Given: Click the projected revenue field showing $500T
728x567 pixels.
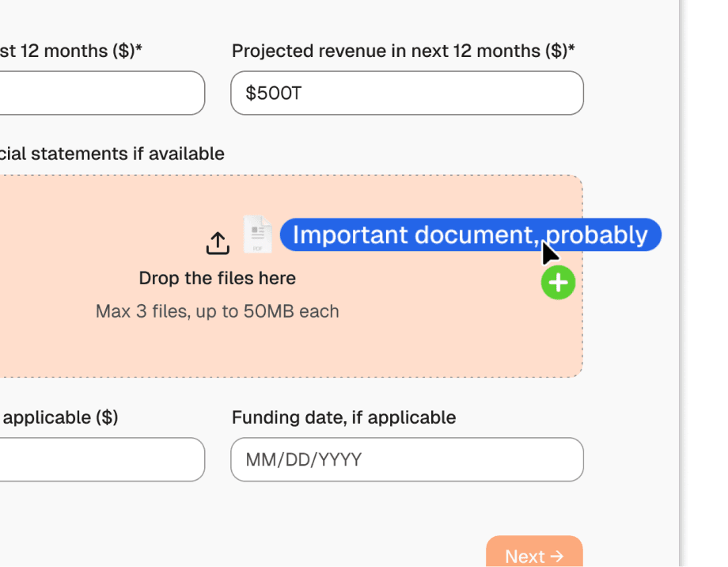Looking at the screenshot, I should tap(407, 93).
